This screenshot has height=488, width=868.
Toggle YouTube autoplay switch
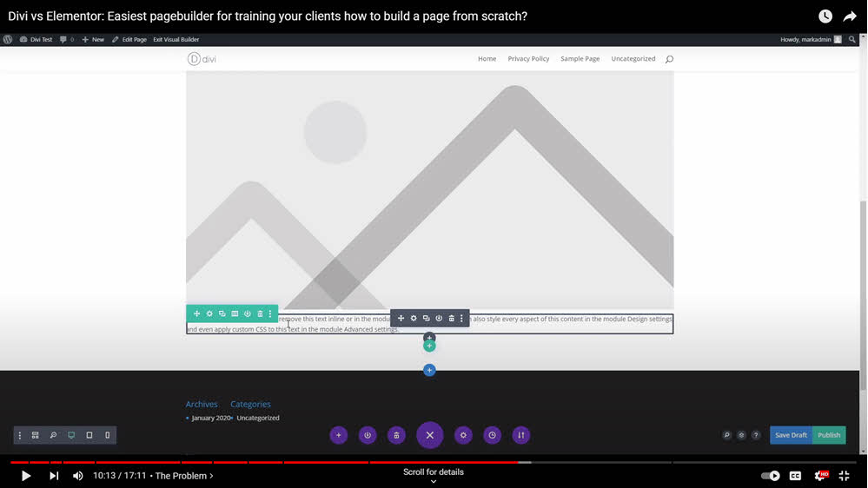tap(770, 476)
